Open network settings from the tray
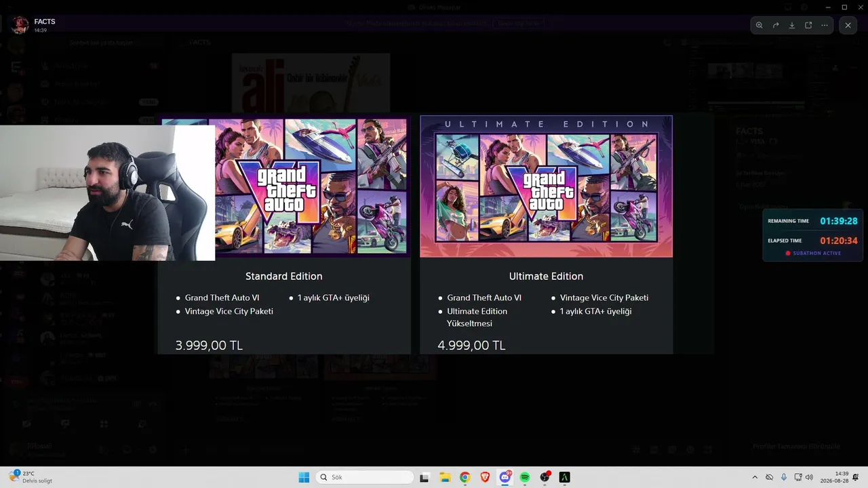Viewport: 868px width, 488px height. [798, 477]
